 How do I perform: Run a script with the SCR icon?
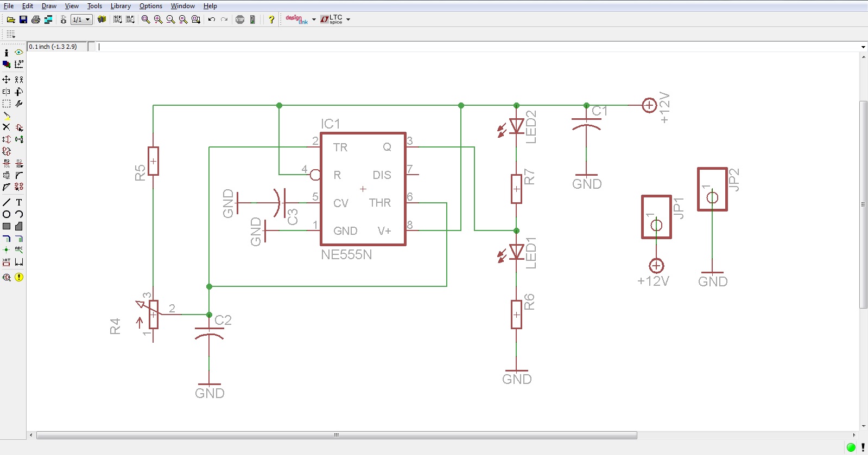(x=117, y=20)
